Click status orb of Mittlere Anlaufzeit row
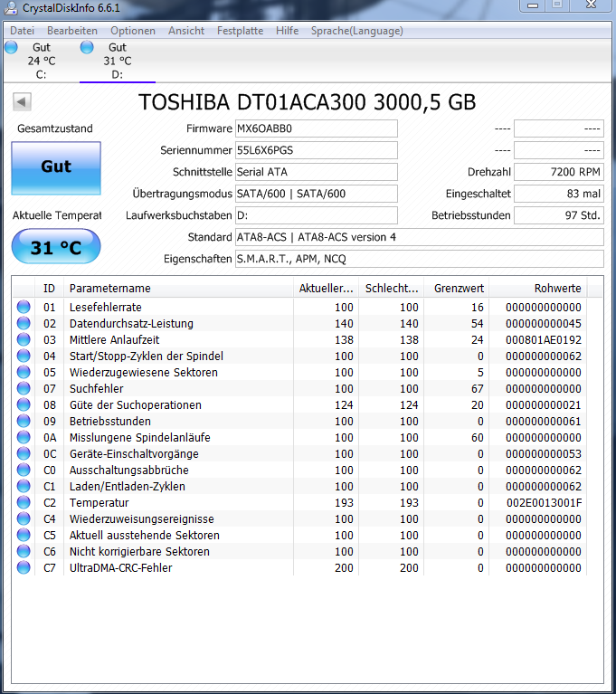 tap(24, 339)
